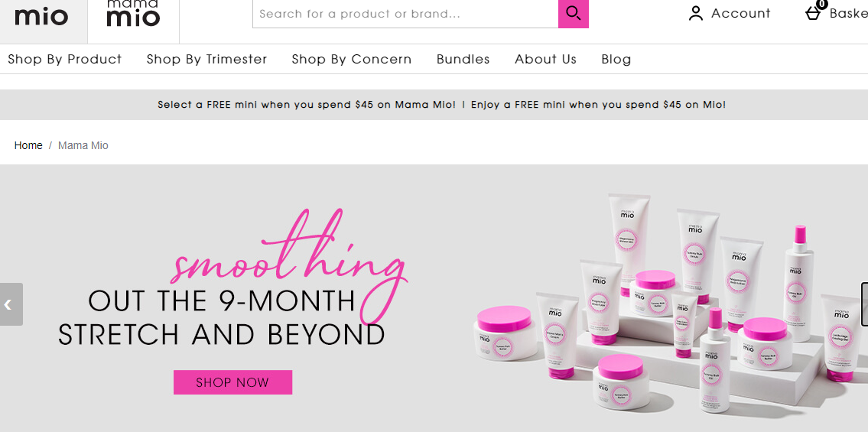Open the shopping basket icon
This screenshot has height=432, width=868.
tap(813, 13)
